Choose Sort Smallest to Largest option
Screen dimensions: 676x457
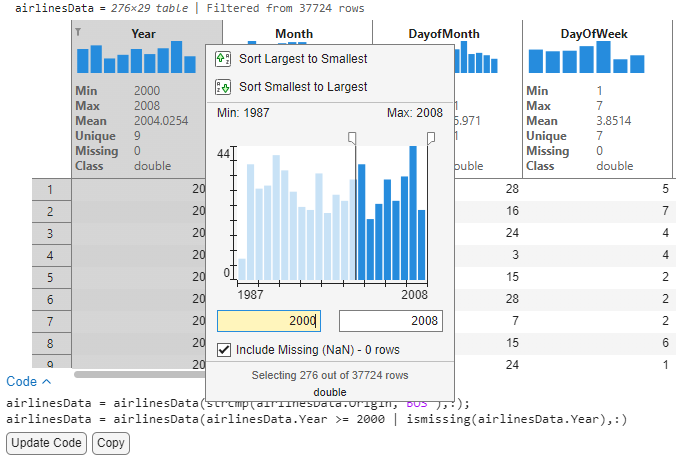coord(303,87)
